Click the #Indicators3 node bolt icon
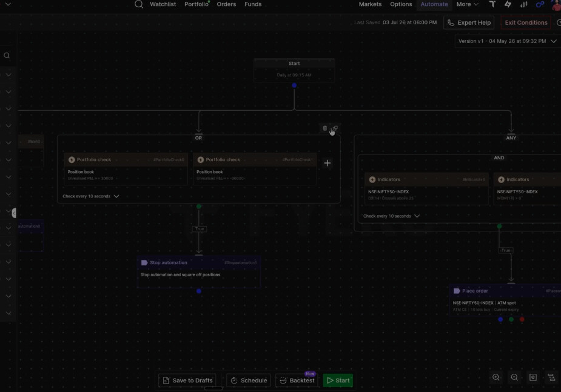The width and height of the screenshot is (561, 392). coord(372,179)
